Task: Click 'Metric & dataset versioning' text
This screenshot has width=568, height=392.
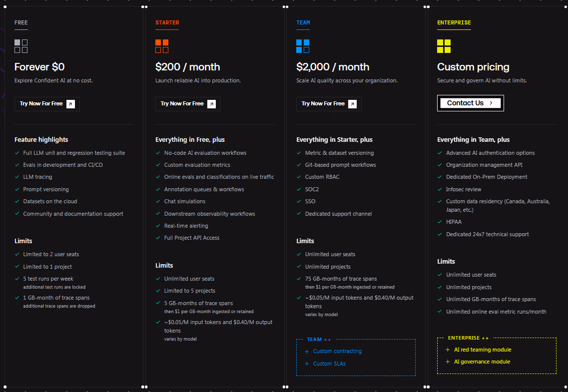Action: [x=339, y=153]
